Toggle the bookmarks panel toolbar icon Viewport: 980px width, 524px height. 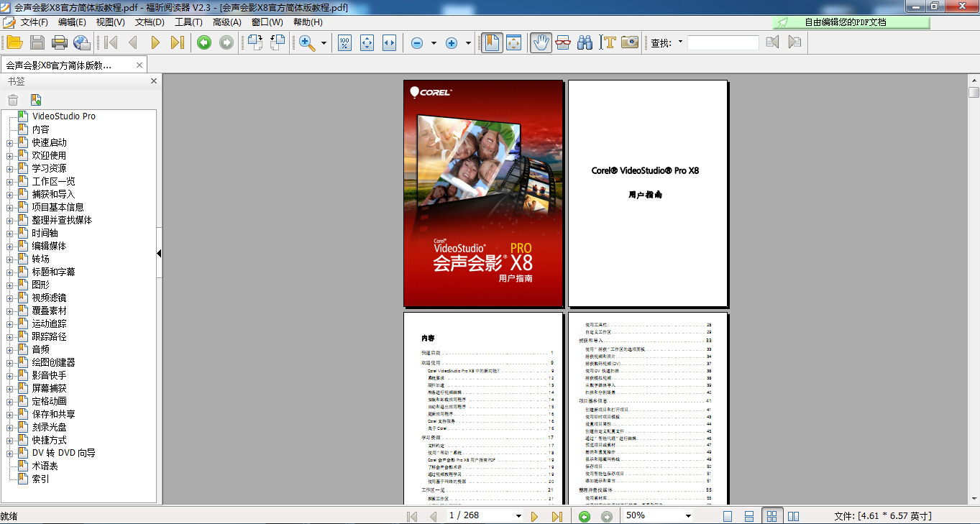(x=491, y=42)
